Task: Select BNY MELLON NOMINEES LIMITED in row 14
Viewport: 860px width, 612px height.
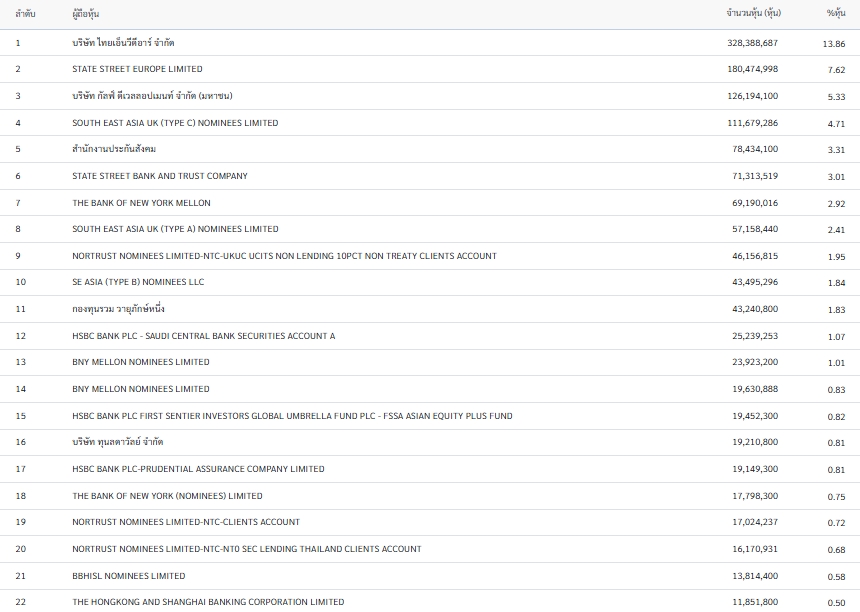Action: tap(140, 389)
